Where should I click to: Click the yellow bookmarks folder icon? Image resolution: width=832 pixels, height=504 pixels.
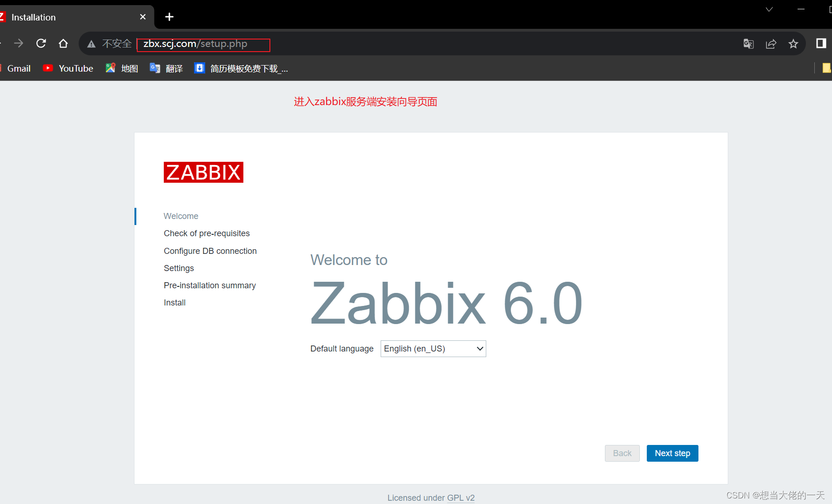(827, 68)
